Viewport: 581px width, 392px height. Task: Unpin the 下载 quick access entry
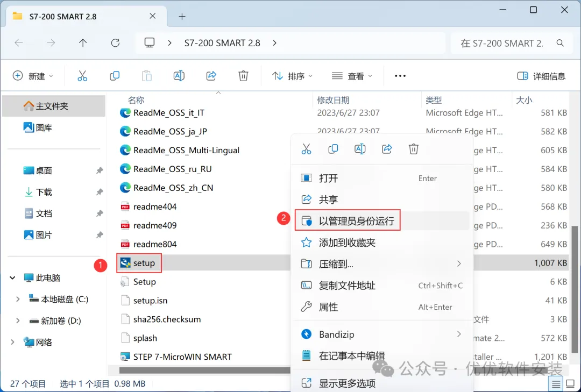point(100,192)
